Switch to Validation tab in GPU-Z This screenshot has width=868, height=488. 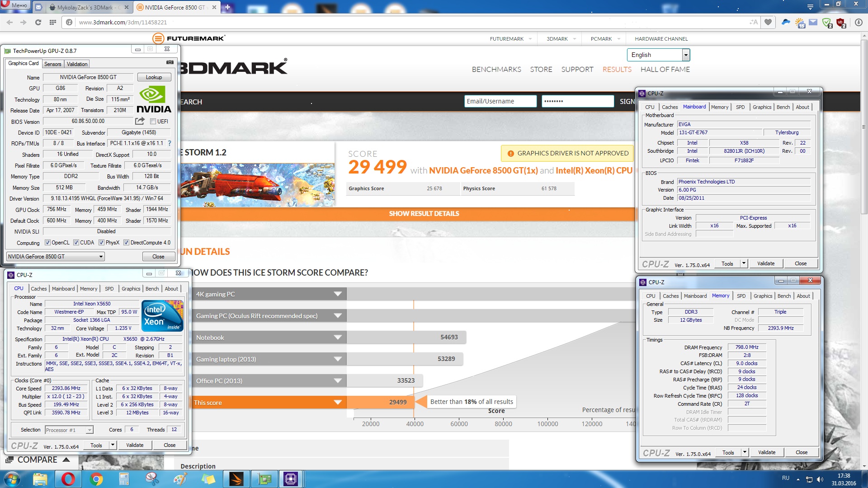(77, 64)
